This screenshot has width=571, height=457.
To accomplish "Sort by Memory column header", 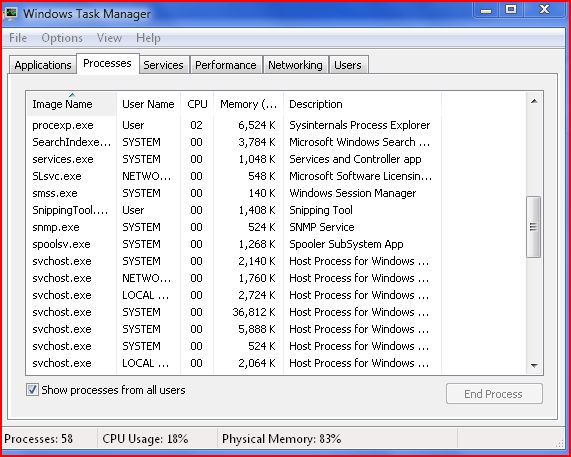I will (x=248, y=104).
